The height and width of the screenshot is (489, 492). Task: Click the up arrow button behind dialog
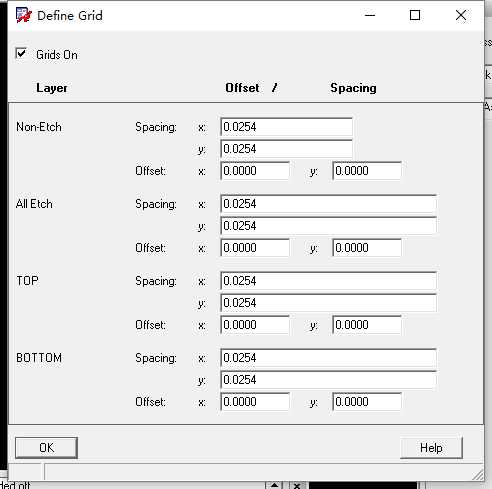tap(274, 485)
